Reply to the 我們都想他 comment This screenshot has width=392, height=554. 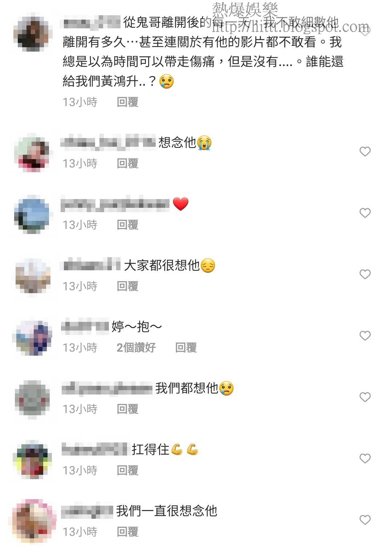[x=127, y=409]
